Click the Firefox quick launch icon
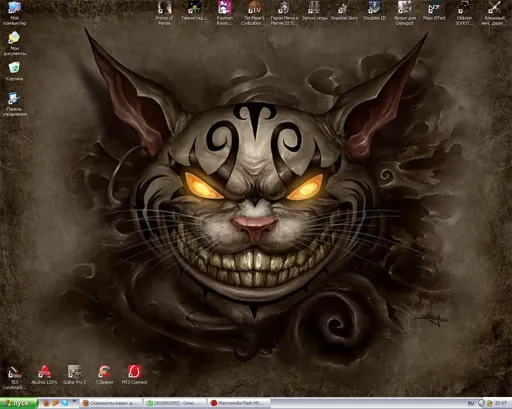The image size is (512, 409). click(46, 403)
